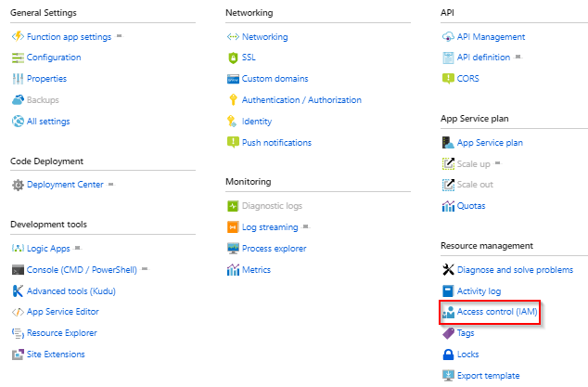This screenshot has height=387, width=588.
Task: View Quotas for App Service plan
Action: (x=471, y=206)
